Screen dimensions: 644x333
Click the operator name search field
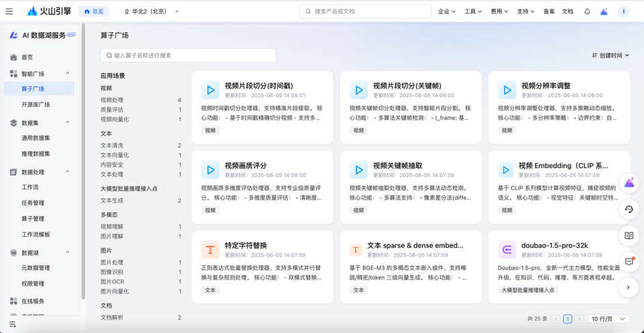pos(188,56)
